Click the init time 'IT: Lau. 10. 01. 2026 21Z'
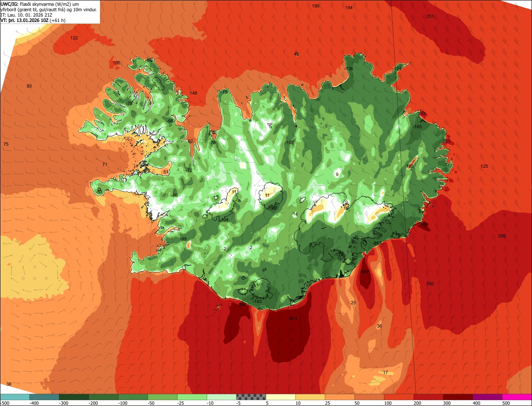 (27, 15)
